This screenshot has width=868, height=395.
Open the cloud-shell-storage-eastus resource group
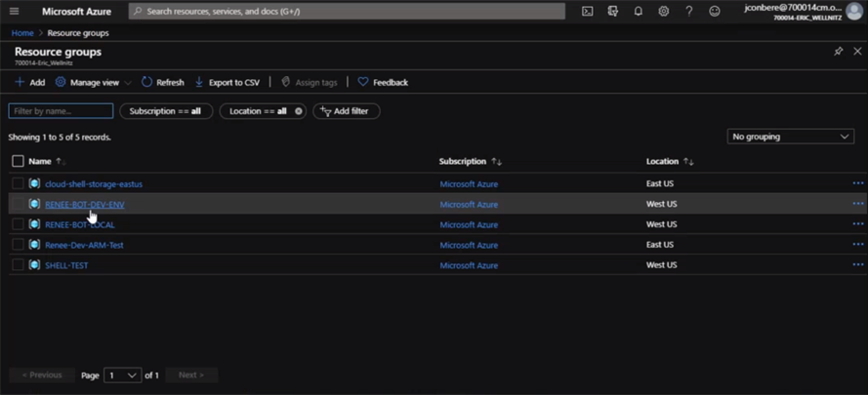point(94,184)
